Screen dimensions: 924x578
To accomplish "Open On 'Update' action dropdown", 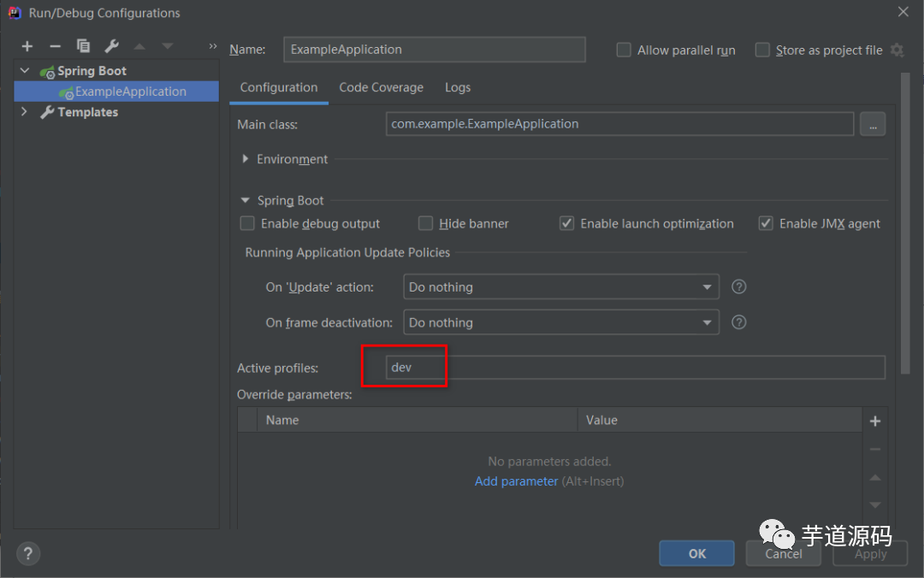I will pos(561,287).
